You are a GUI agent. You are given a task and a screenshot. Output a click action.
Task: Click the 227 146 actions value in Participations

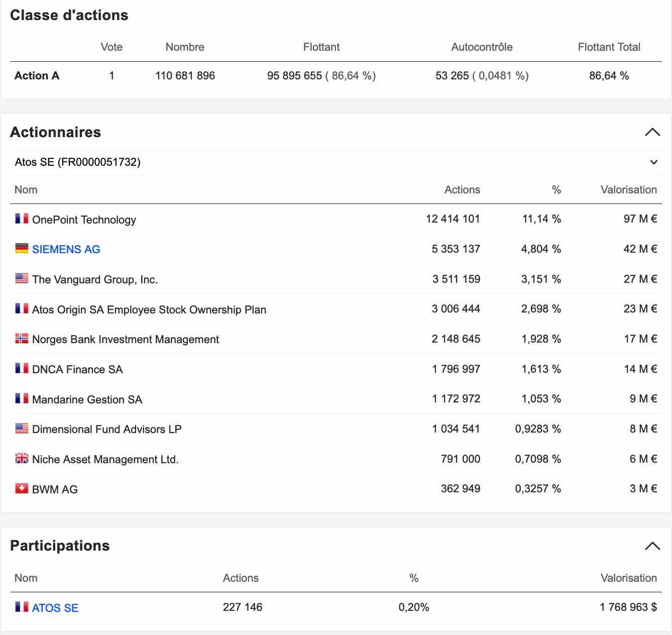243,607
